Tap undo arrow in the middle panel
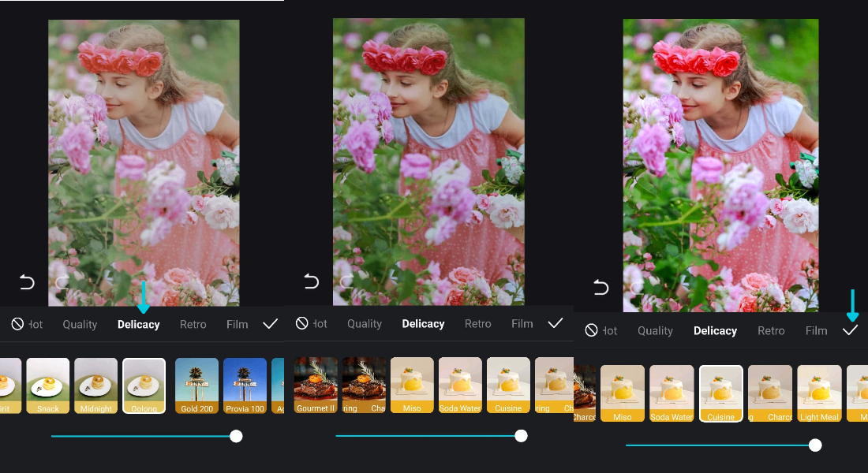 (x=312, y=281)
